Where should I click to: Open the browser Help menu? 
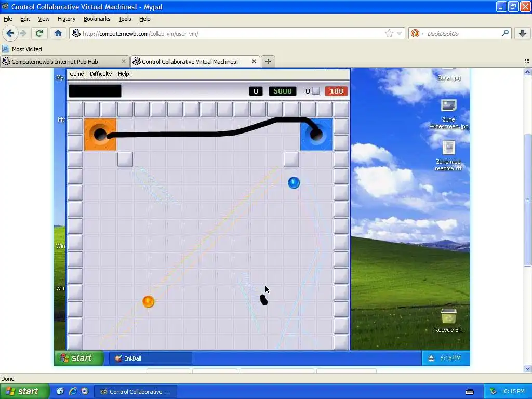click(x=144, y=19)
